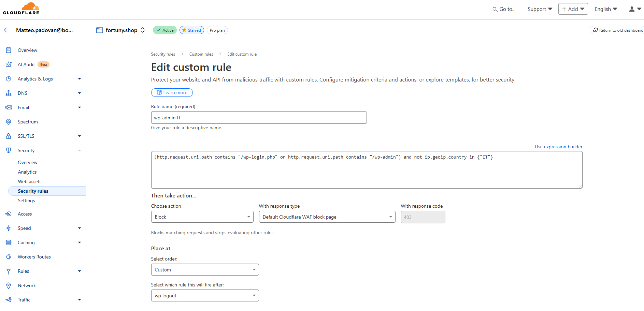Click into the expression editor textarea
Viewport: 644px width, 311px height.
click(367, 170)
